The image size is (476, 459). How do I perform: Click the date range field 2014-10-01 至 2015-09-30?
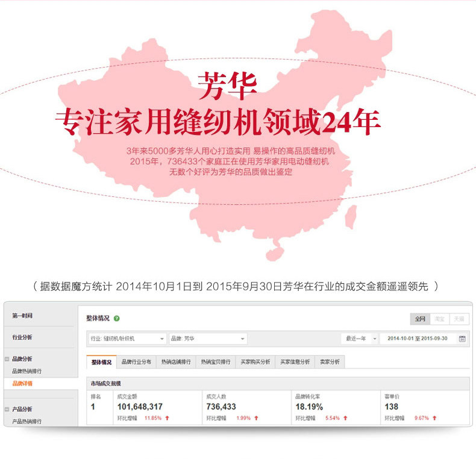(x=418, y=339)
